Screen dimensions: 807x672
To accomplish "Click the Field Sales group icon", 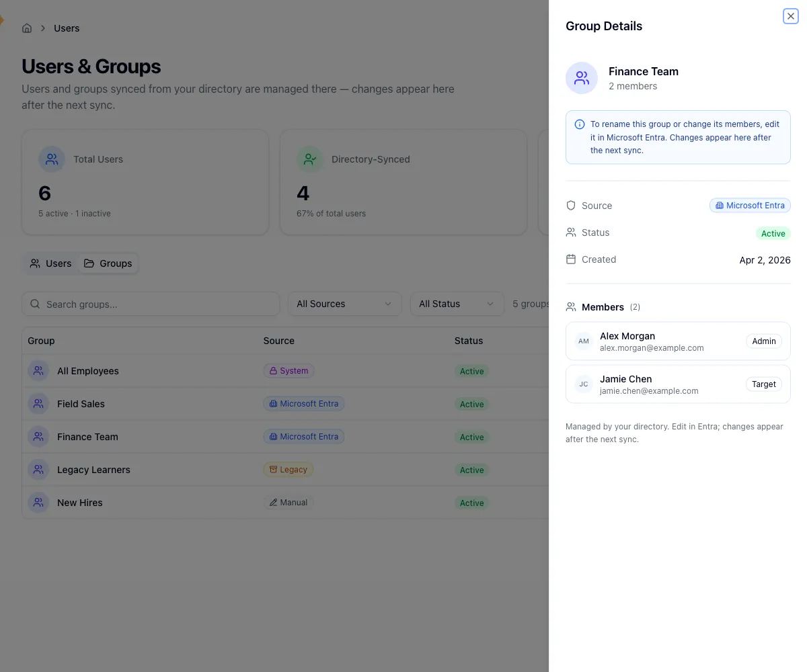I will tap(38, 404).
